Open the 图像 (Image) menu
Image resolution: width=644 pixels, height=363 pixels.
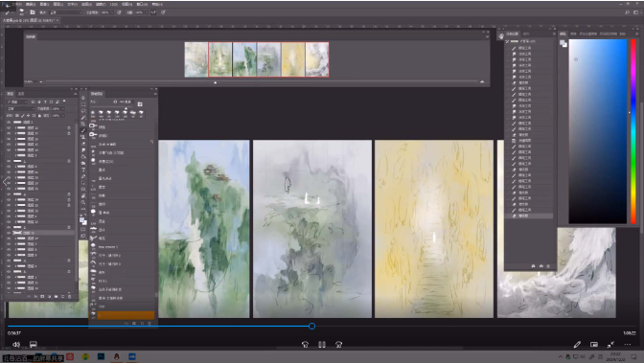44,4
